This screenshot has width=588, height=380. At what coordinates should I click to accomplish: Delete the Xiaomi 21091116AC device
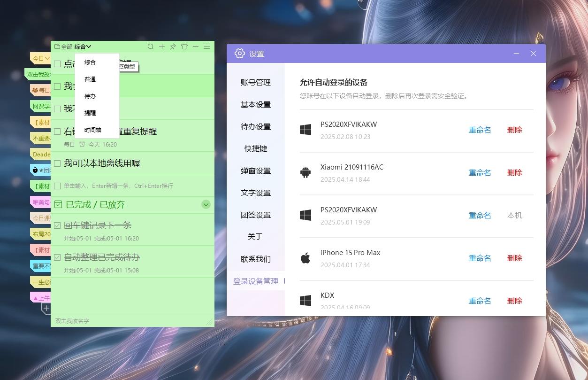(514, 172)
